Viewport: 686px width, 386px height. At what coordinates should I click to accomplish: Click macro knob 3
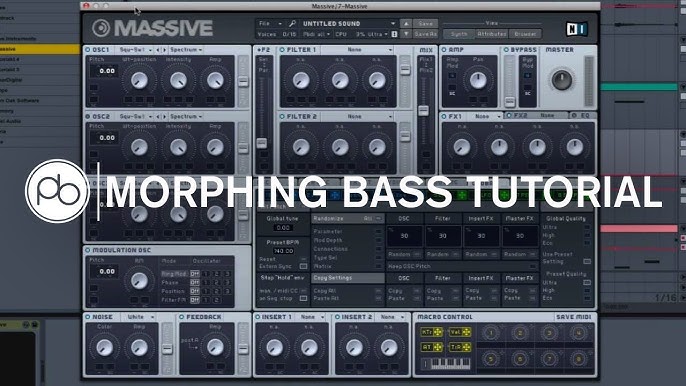pos(549,333)
